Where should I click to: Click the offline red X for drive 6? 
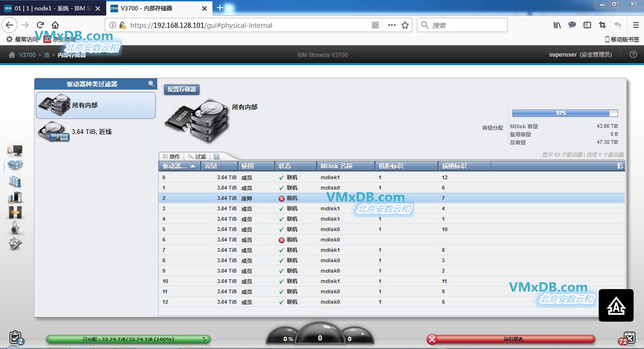[281, 240]
